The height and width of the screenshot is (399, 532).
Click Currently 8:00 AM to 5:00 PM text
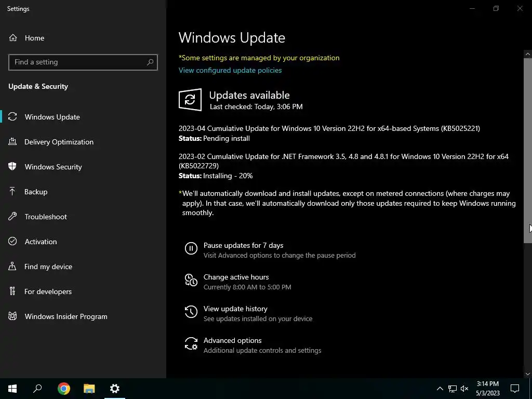pos(247,287)
